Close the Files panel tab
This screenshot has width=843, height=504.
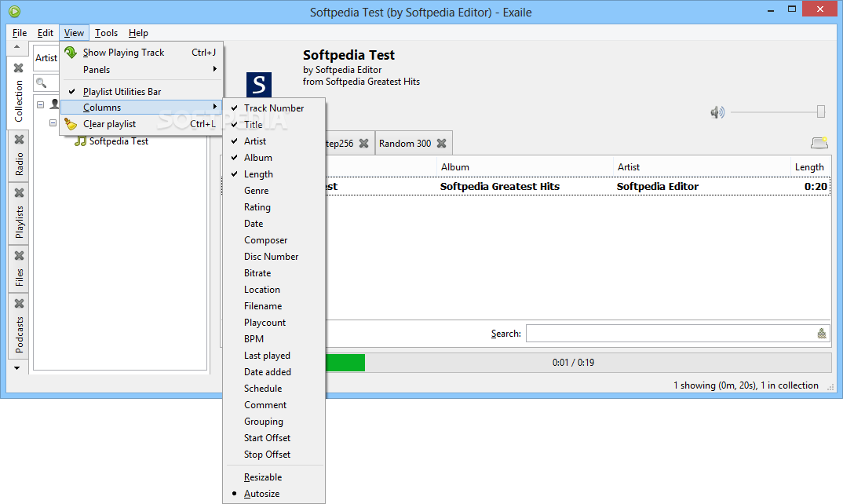point(20,255)
